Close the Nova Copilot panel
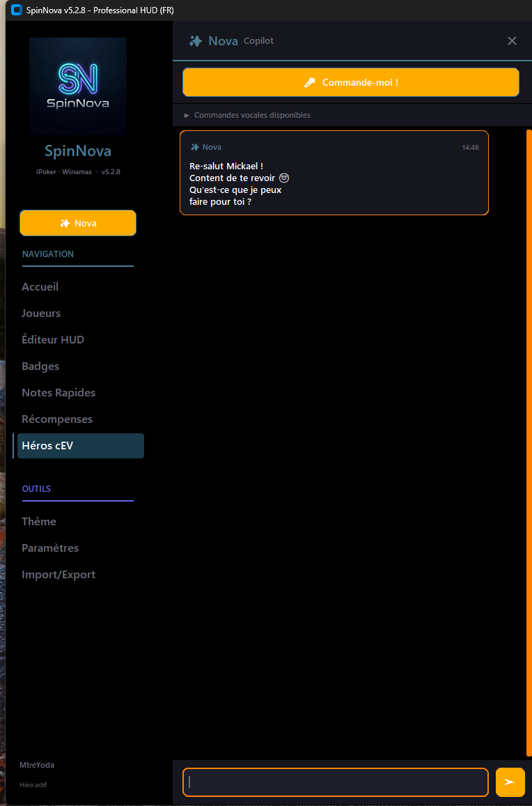The height and width of the screenshot is (806, 532). (x=512, y=41)
